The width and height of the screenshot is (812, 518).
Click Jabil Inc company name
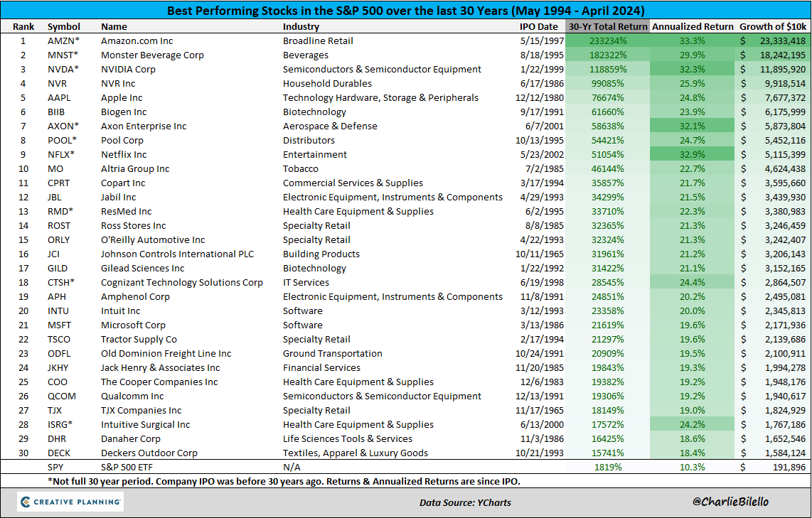coord(119,197)
